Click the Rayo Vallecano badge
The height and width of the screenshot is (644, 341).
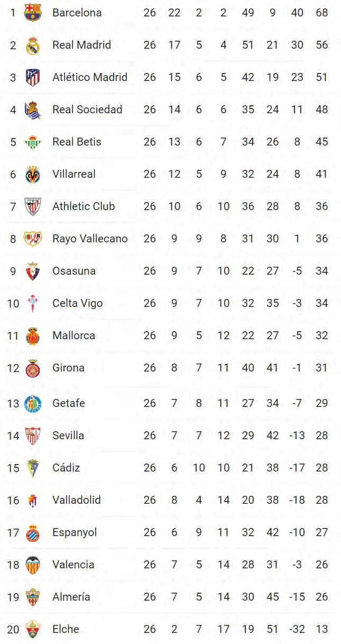click(33, 239)
